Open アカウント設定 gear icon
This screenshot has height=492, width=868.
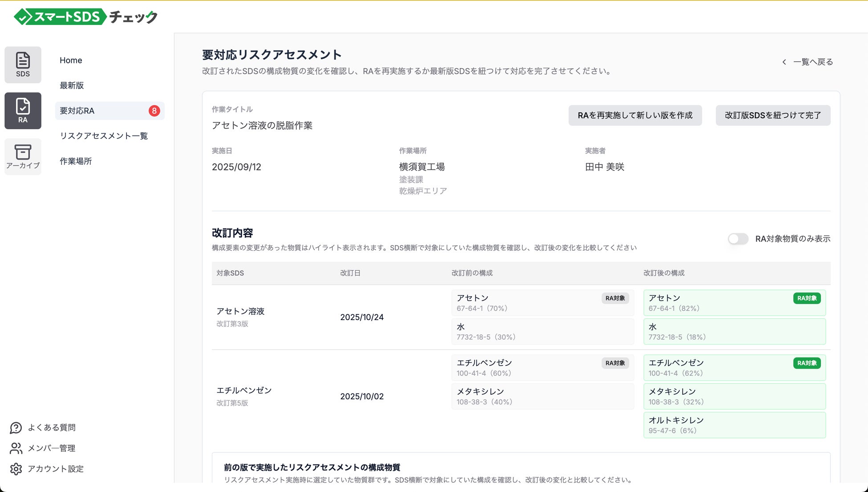(16, 469)
